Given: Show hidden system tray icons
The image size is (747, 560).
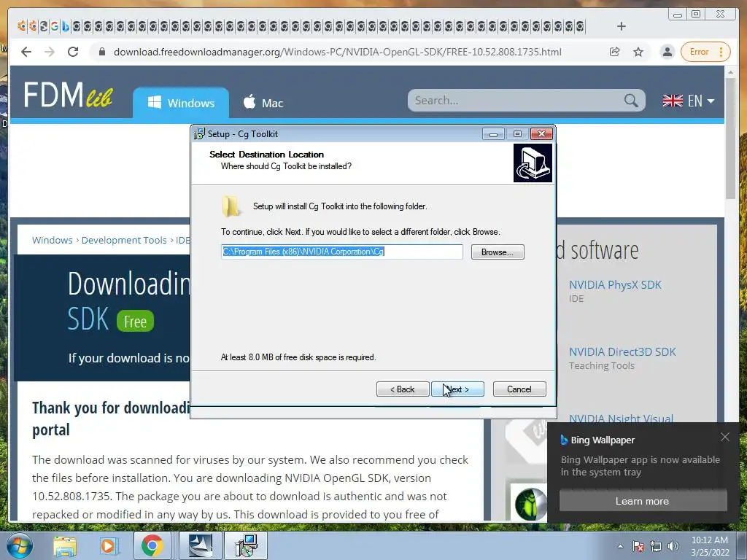Looking at the screenshot, I should [620, 546].
